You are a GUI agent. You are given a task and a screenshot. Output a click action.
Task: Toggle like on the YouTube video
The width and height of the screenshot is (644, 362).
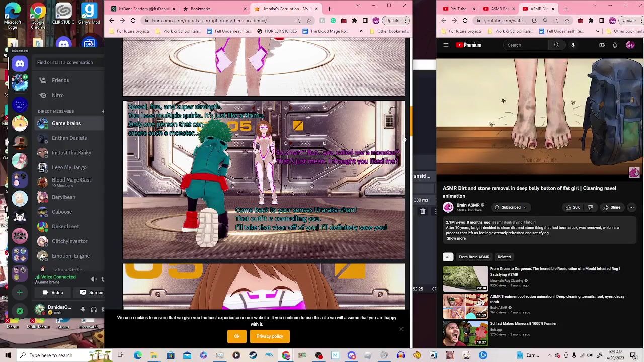tap(572, 207)
